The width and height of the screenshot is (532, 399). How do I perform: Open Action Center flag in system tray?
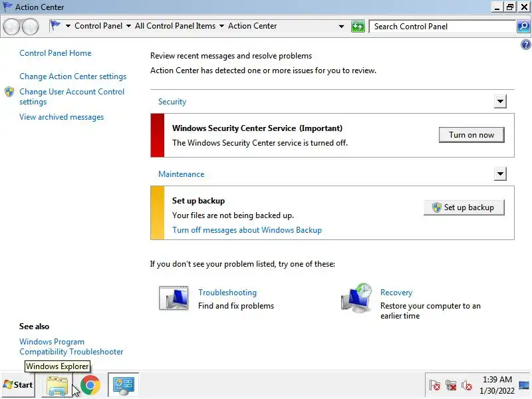435,386
